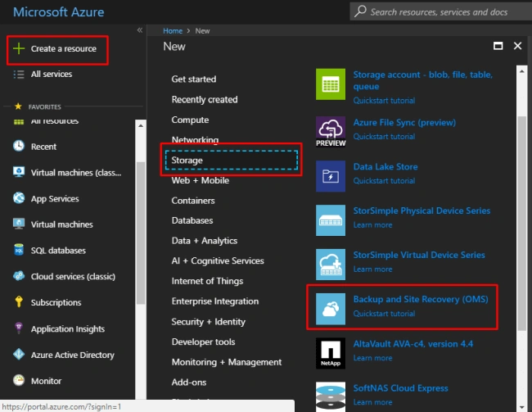Select the Containers category

[193, 201]
